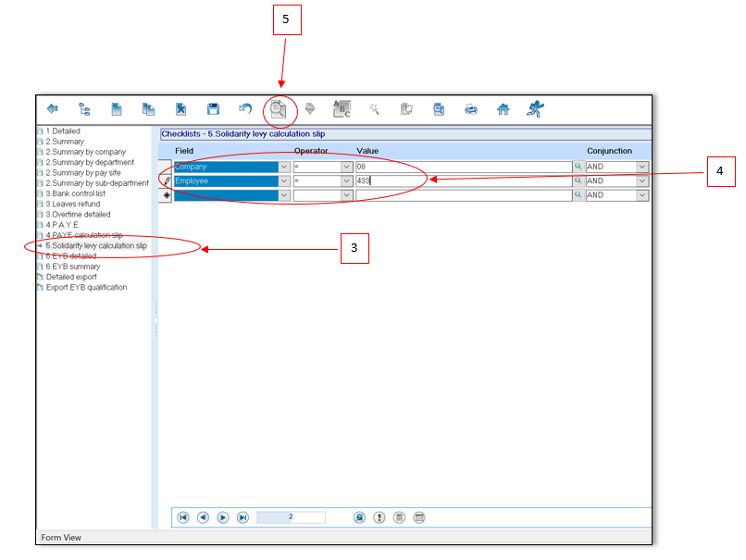Click the delete document X icon
Screen dimensions: 746x560
(x=180, y=109)
